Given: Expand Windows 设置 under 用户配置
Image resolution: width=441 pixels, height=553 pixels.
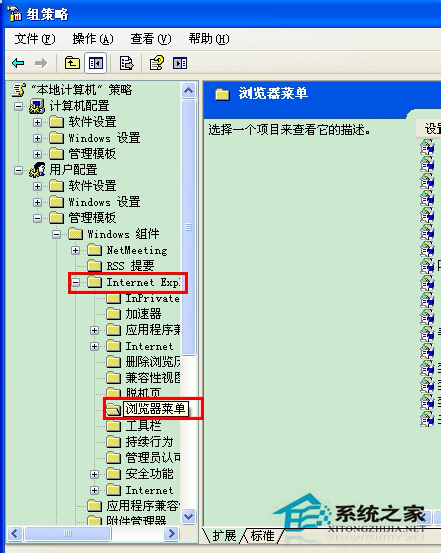Looking at the screenshot, I should click(37, 202).
